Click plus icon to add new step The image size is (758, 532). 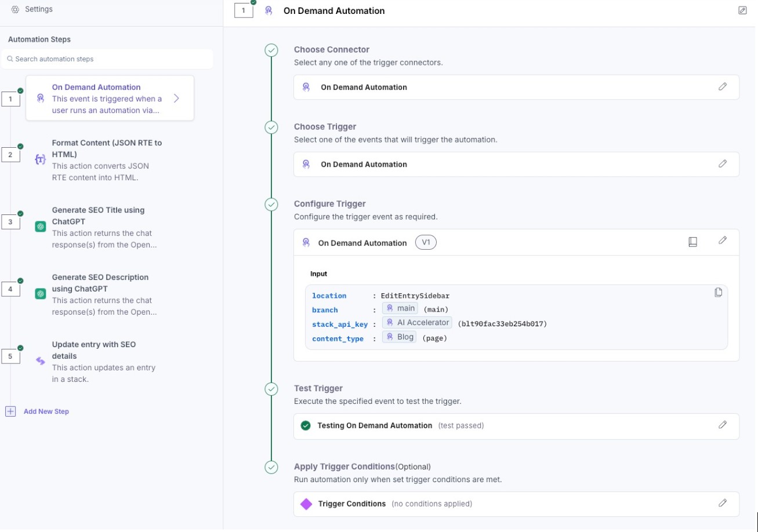click(x=10, y=411)
